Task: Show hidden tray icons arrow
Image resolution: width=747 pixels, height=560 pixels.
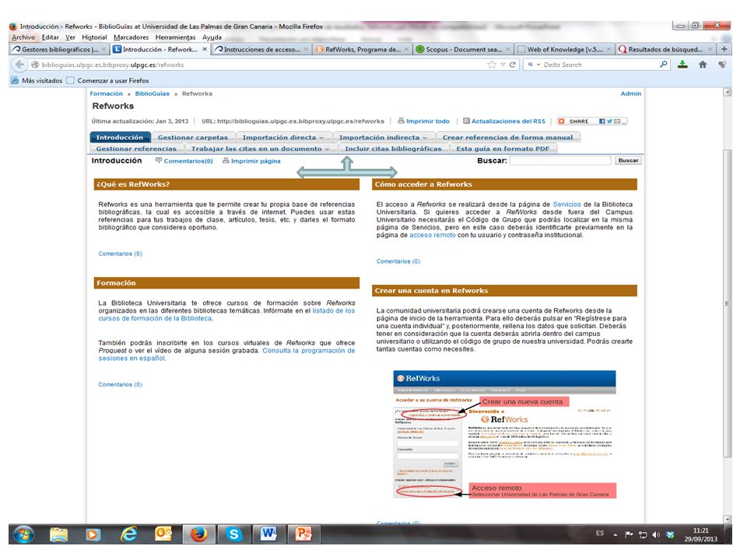Action: (x=615, y=535)
